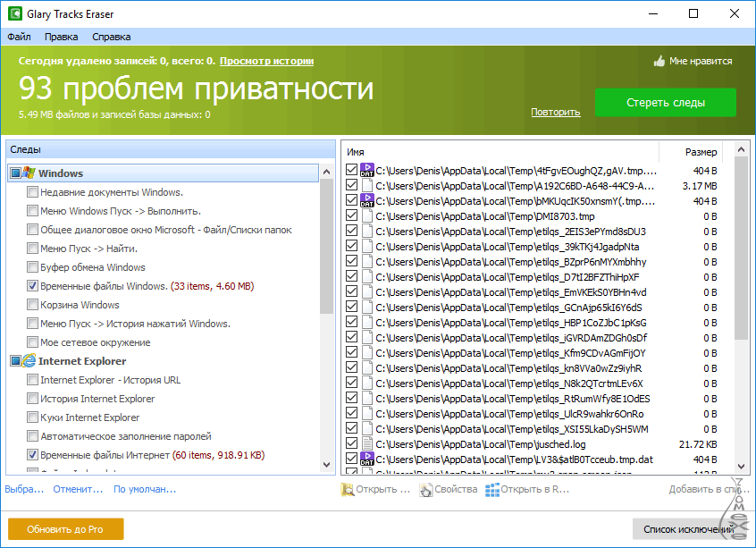Open the Справка menu
Image resolution: width=756 pixels, height=548 pixels.
112,37
